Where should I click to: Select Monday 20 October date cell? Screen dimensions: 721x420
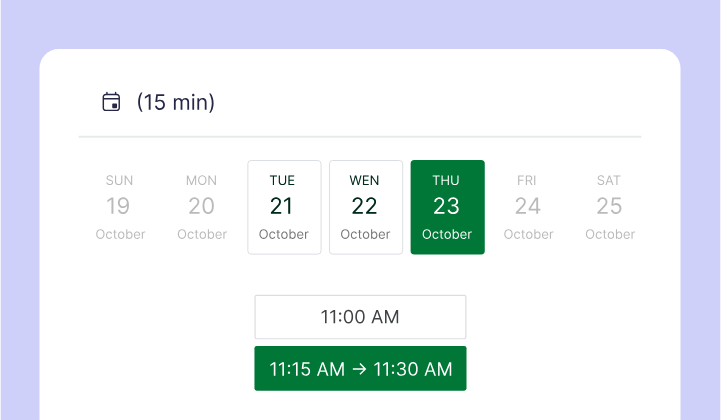click(x=202, y=207)
